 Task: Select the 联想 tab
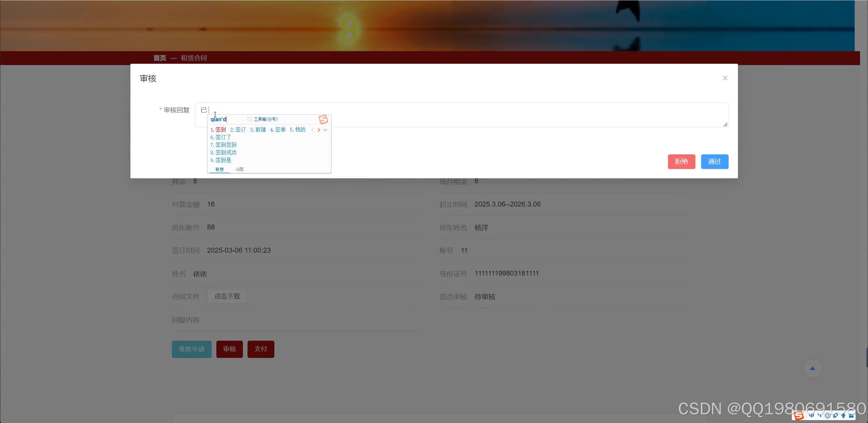pyautogui.click(x=219, y=169)
